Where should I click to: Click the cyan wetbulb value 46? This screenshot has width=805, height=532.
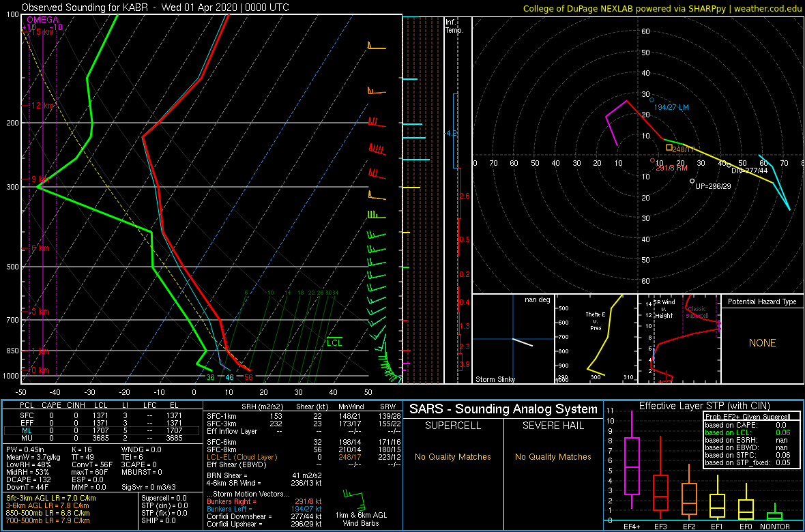coord(229,377)
